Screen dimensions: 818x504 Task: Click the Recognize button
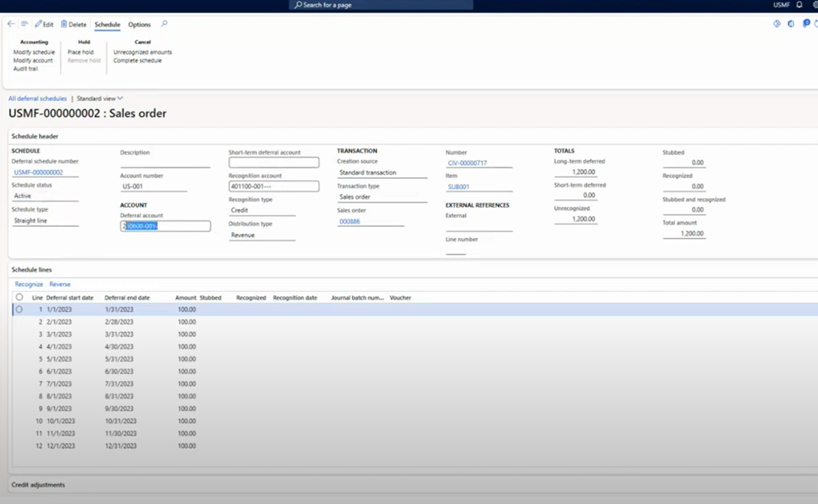coord(29,284)
